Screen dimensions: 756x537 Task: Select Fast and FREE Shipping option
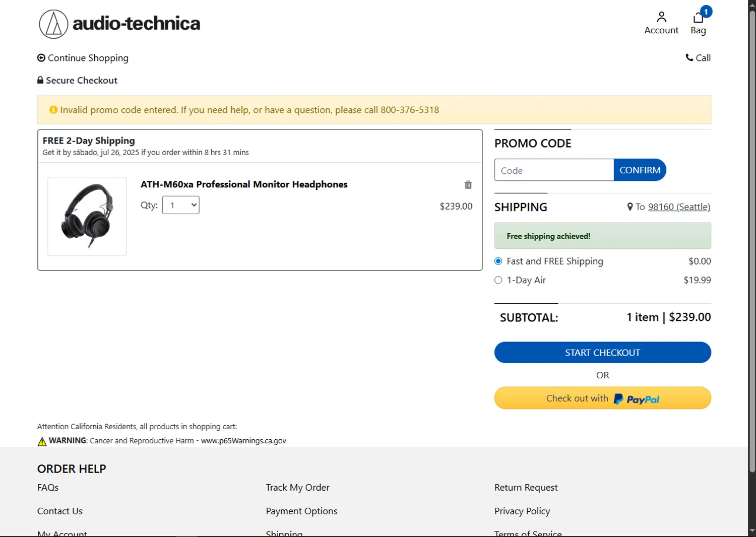498,261
